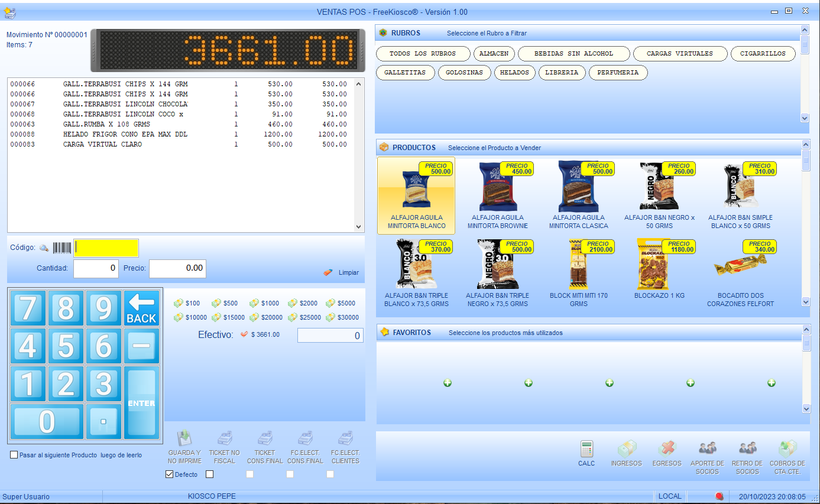This screenshot has height=504, width=820.
Task: Set exact cash with the $ 3661.00 checkmark
Action: coord(260,334)
